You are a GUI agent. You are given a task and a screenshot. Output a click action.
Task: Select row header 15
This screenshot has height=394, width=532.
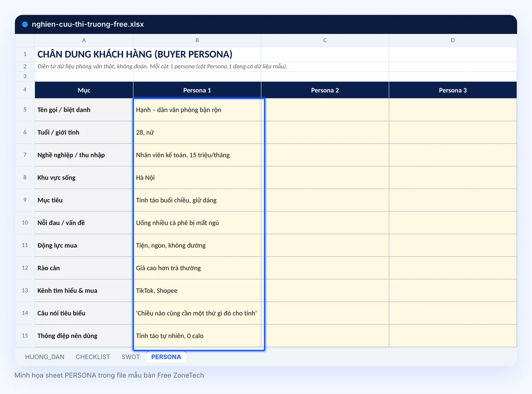point(25,336)
